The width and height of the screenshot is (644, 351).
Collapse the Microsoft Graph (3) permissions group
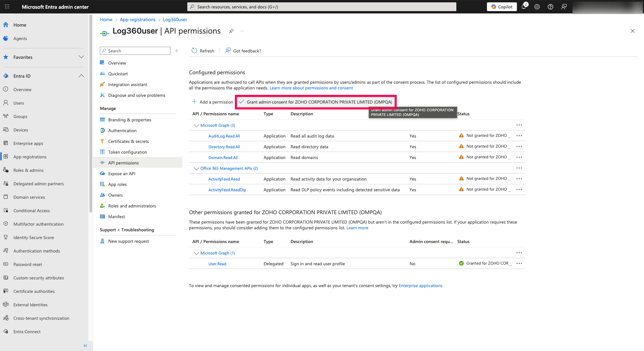pos(196,125)
